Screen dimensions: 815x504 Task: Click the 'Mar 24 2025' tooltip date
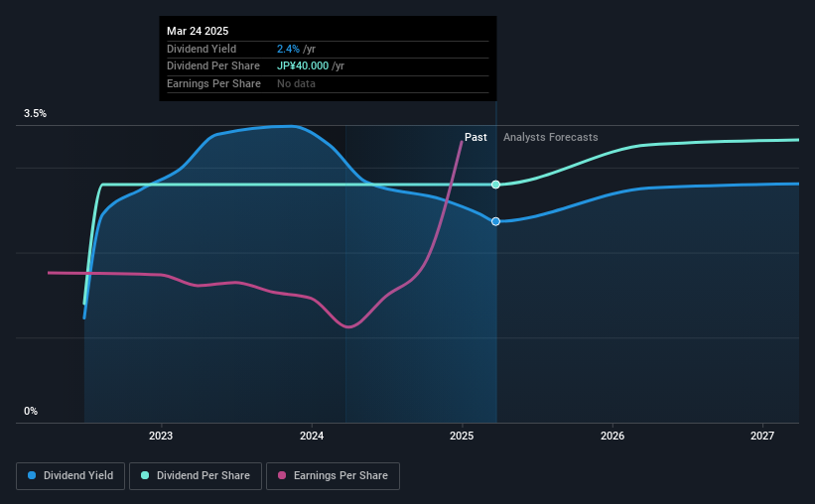[198, 31]
